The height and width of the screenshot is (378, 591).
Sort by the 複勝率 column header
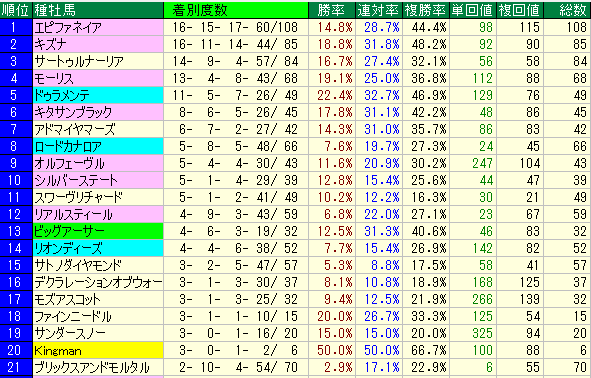click(426, 10)
